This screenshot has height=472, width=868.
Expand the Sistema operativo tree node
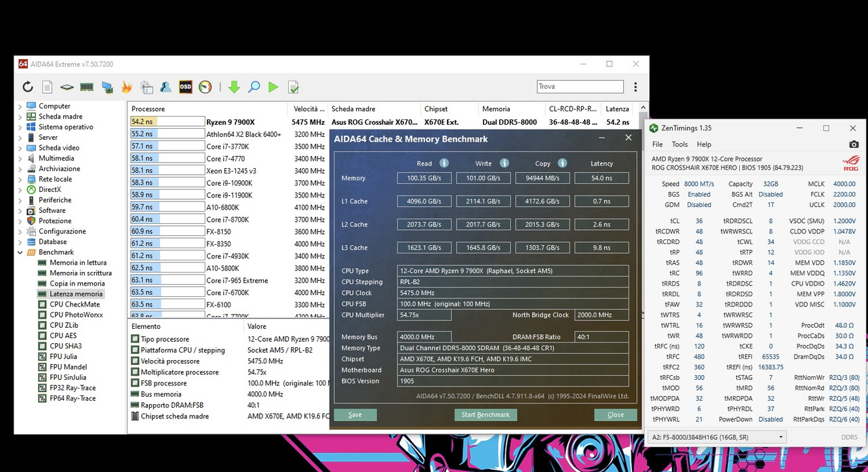coord(20,127)
